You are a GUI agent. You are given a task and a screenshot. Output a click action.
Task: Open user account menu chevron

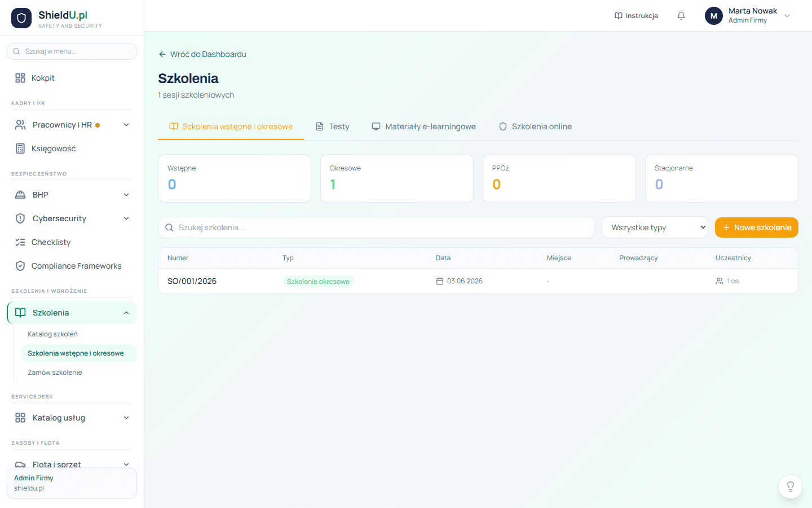tap(787, 16)
